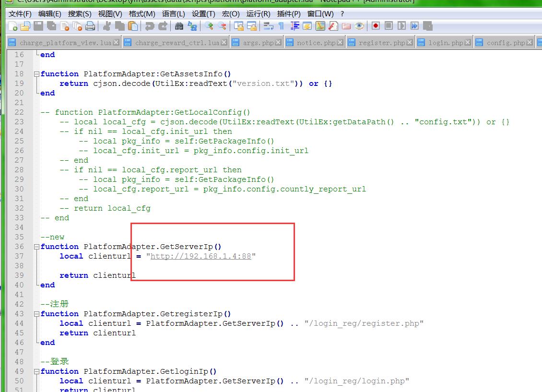Click the Open file folder icon

pyautogui.click(x=25, y=26)
